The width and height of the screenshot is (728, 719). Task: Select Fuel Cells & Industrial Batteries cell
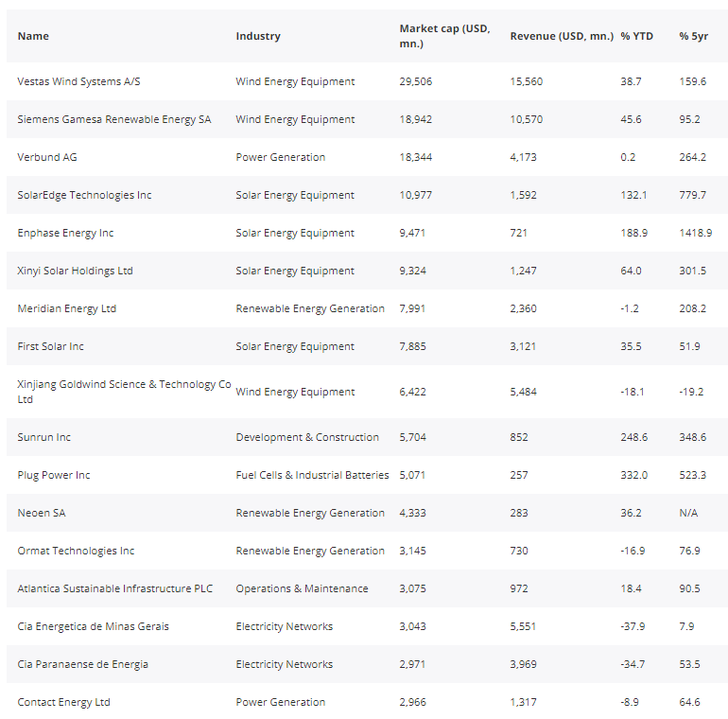tap(312, 475)
